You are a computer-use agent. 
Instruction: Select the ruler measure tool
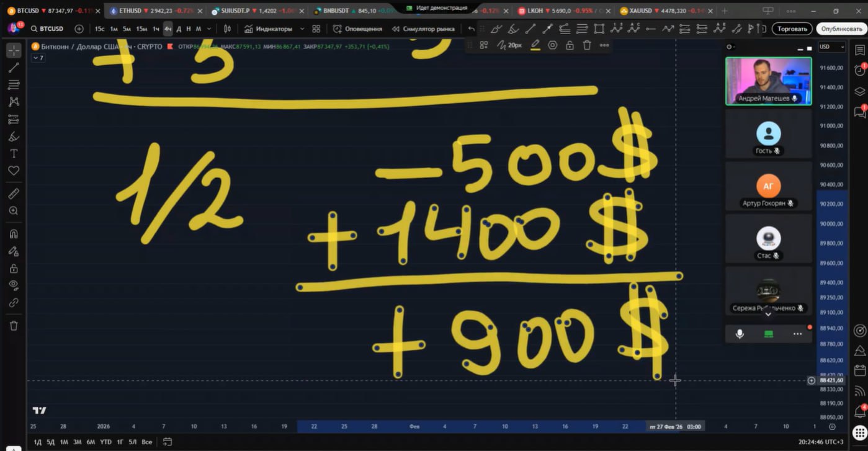[14, 194]
